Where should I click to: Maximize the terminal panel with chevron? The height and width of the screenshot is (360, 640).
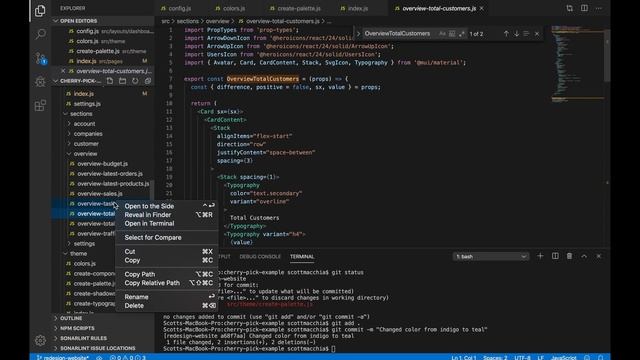[x=584, y=256]
